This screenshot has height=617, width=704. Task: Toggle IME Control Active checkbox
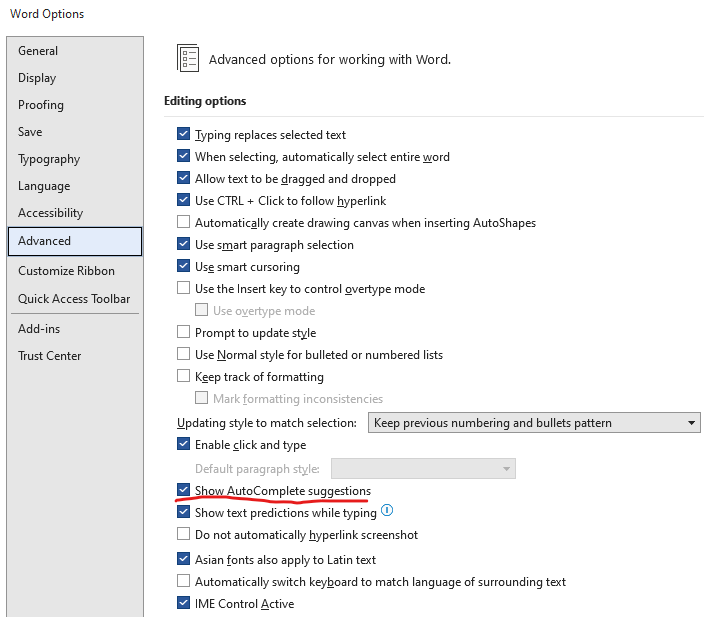pyautogui.click(x=183, y=603)
